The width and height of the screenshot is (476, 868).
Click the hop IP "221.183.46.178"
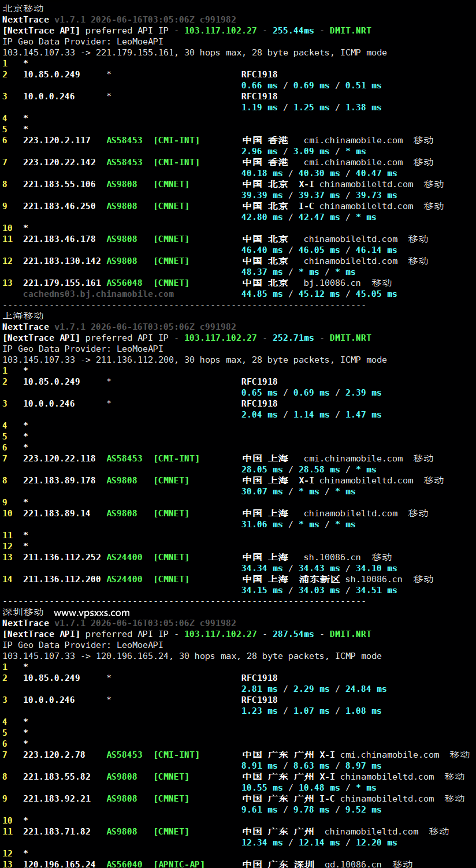click(59, 239)
